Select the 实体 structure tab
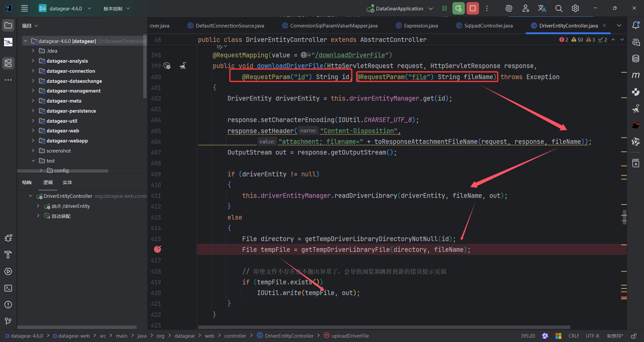Image resolution: width=644 pixels, height=342 pixels. coord(67,182)
